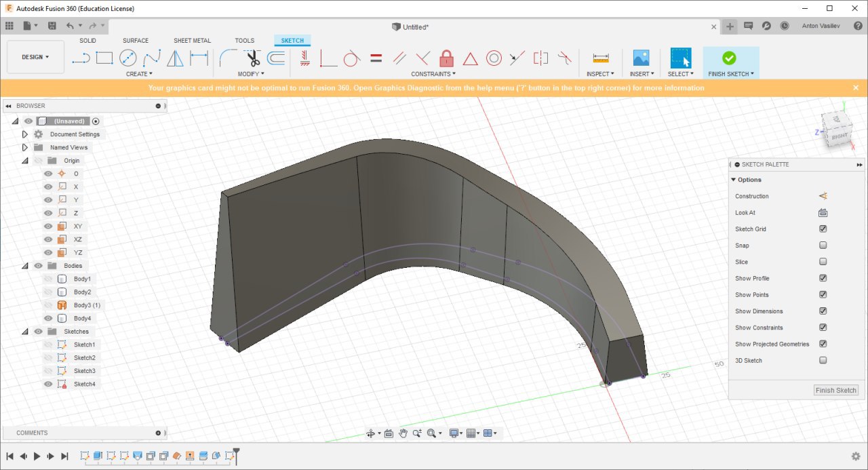The height and width of the screenshot is (470, 868).
Task: Open the DESIGN workspace dropdown
Action: coord(35,57)
